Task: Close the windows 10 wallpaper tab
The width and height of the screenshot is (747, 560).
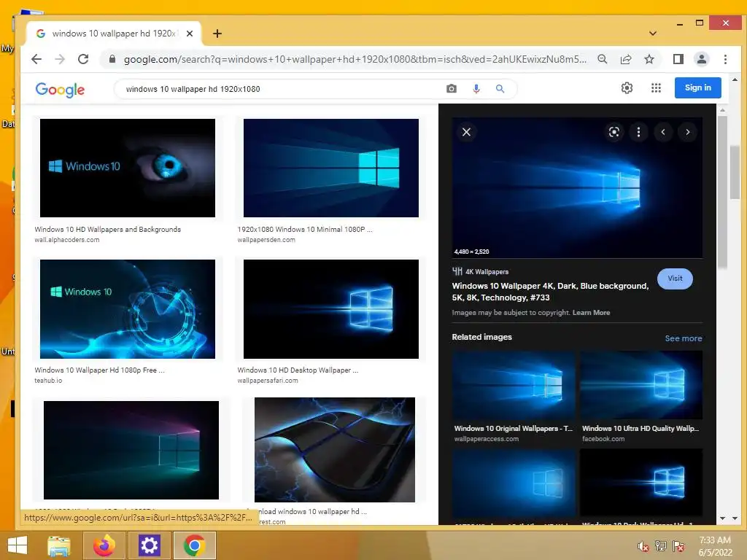Action: pos(190,34)
